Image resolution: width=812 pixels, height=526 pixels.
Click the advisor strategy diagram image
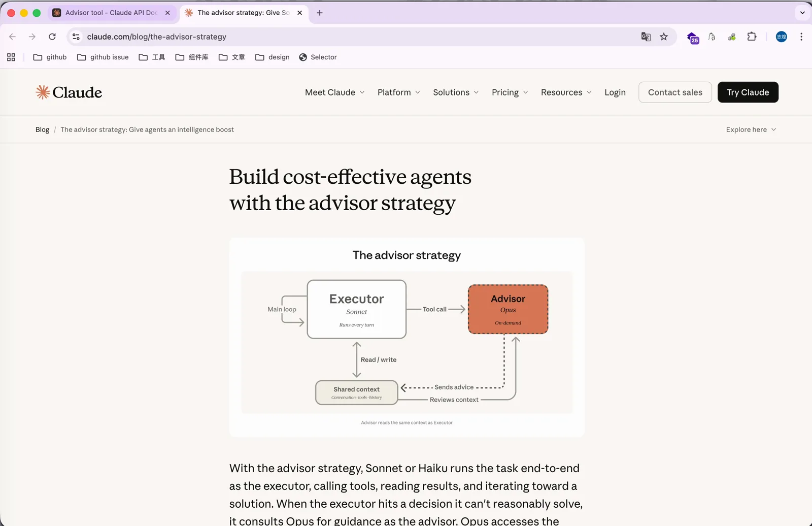pyautogui.click(x=407, y=337)
